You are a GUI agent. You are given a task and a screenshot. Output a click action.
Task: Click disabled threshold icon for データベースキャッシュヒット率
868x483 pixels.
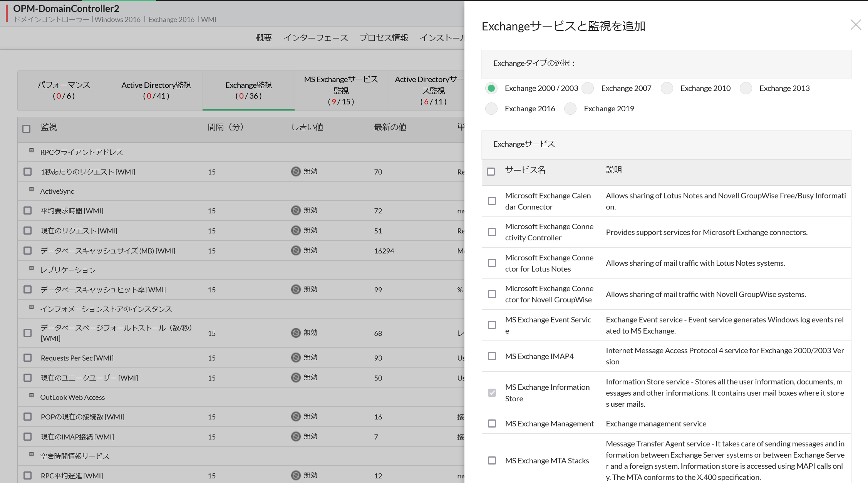(296, 289)
